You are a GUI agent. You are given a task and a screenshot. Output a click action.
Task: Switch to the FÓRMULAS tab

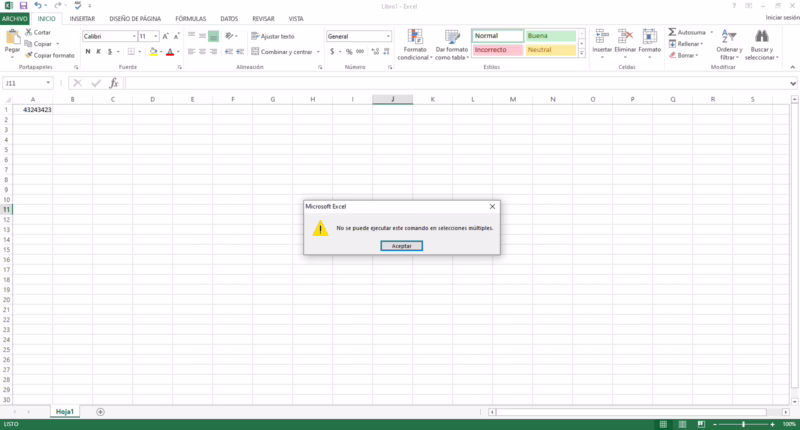191,18
